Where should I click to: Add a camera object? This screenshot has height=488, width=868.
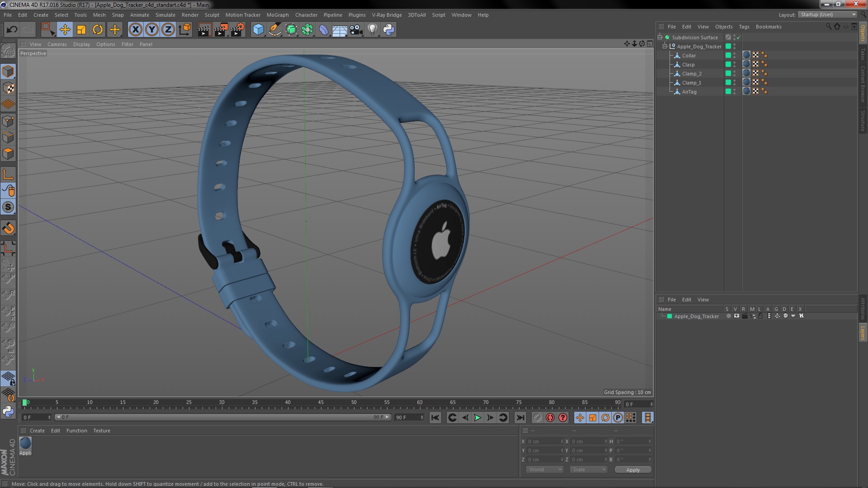(x=356, y=30)
